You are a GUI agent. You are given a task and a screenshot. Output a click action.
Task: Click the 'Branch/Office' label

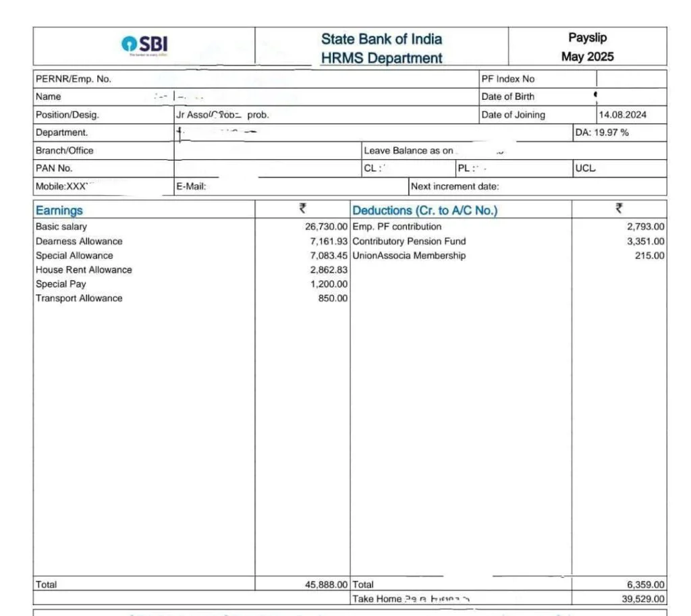click(x=64, y=150)
